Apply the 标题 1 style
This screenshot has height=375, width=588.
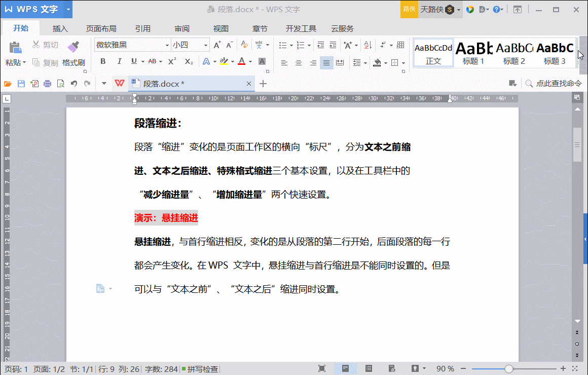(x=473, y=53)
